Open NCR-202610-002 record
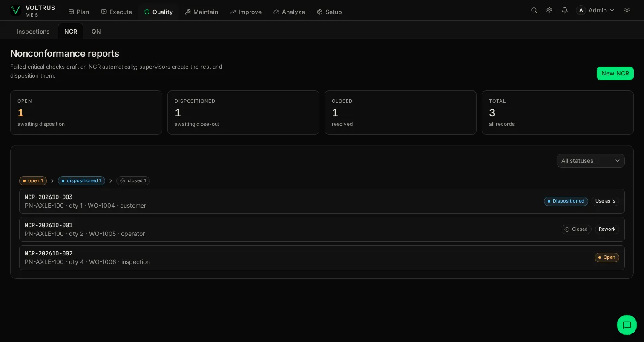This screenshot has height=342, width=644. pos(322,258)
